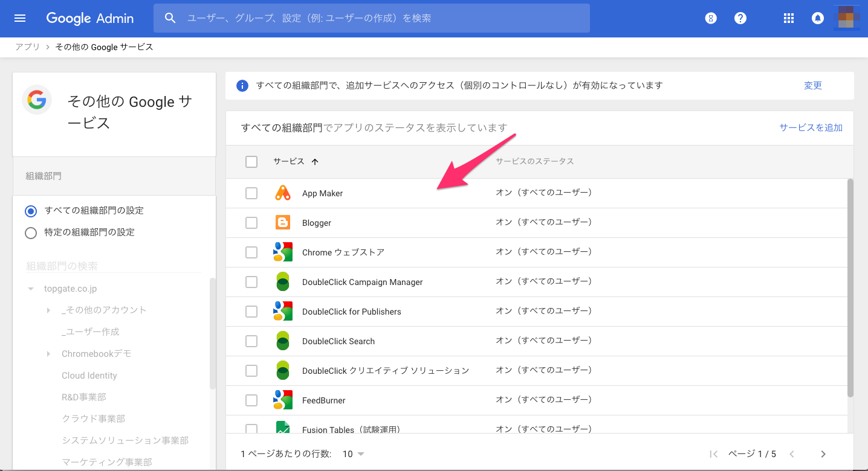Go to the next page of services
Viewport: 868px width, 471px height.
(x=823, y=454)
